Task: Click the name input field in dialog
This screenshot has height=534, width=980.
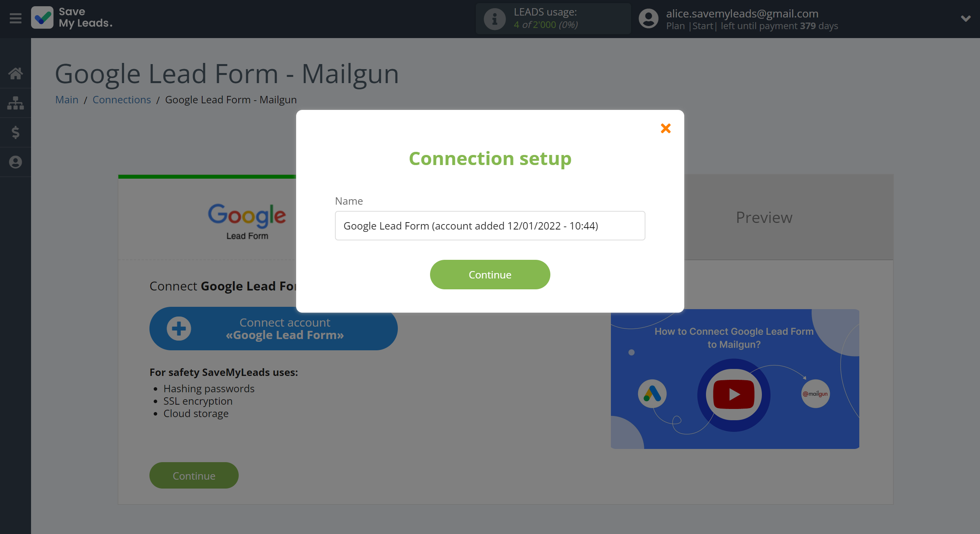Action: coord(489,226)
